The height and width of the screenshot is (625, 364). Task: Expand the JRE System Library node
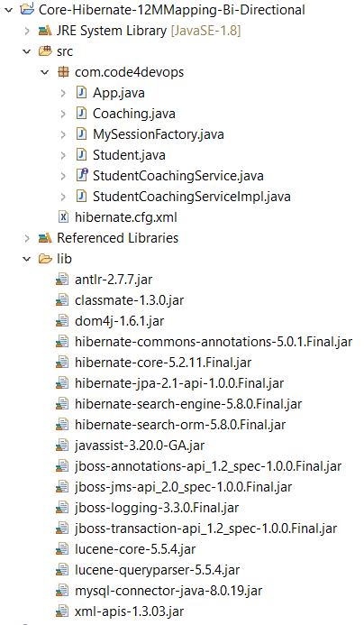[x=27, y=31]
